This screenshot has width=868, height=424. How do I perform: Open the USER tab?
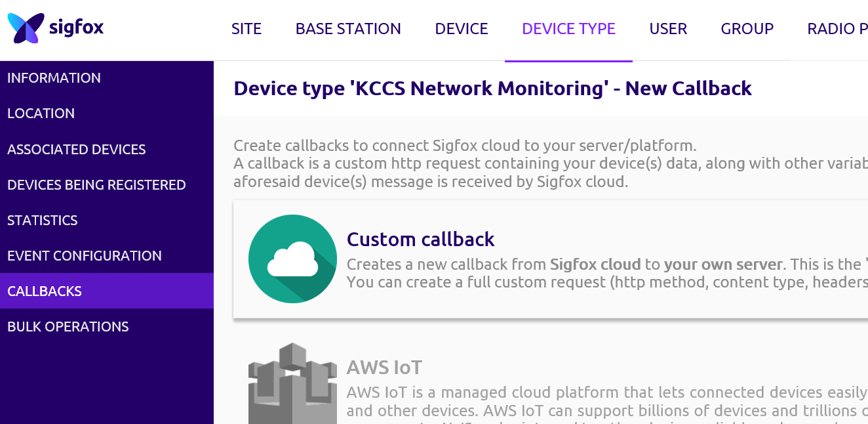668,29
